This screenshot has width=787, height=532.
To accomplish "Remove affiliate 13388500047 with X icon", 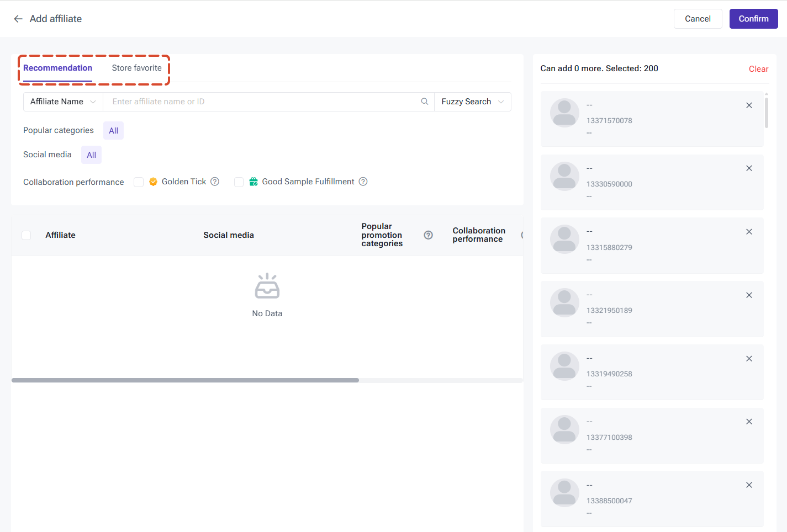I will (x=749, y=485).
